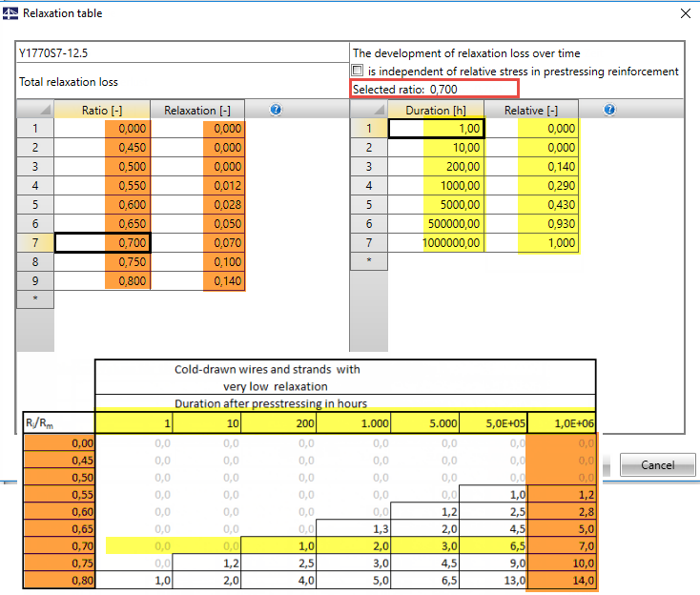Select row 7 header in Duration table
This screenshot has height=595, width=700.
point(369,243)
